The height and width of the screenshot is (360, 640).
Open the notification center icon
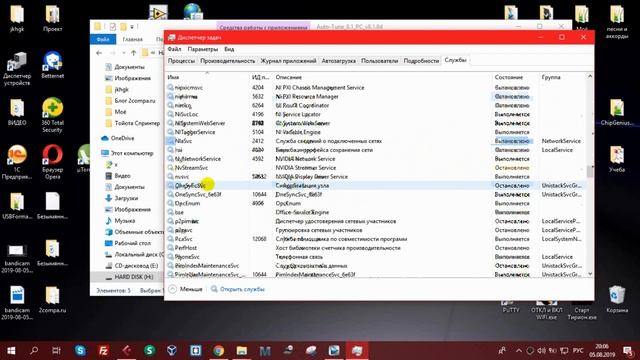[628, 351]
